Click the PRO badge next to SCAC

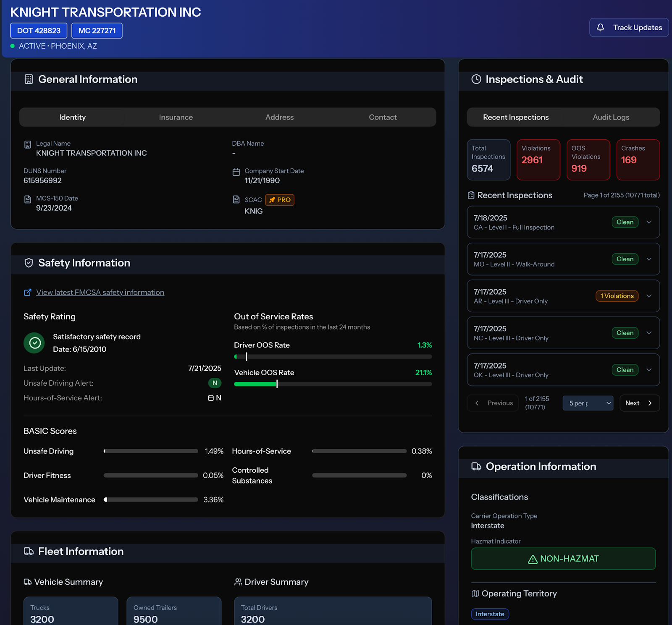[280, 200]
